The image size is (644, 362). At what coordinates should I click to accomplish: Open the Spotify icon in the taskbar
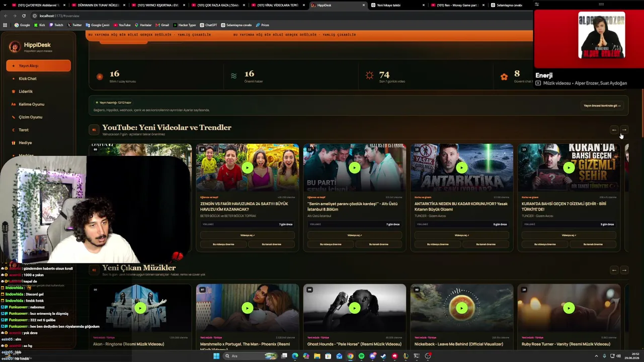click(361, 356)
